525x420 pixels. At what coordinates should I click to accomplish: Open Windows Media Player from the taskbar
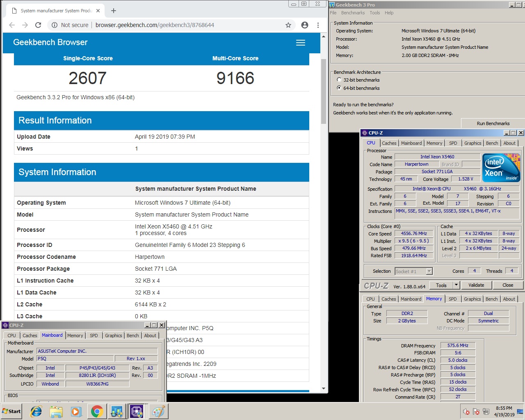(76, 411)
